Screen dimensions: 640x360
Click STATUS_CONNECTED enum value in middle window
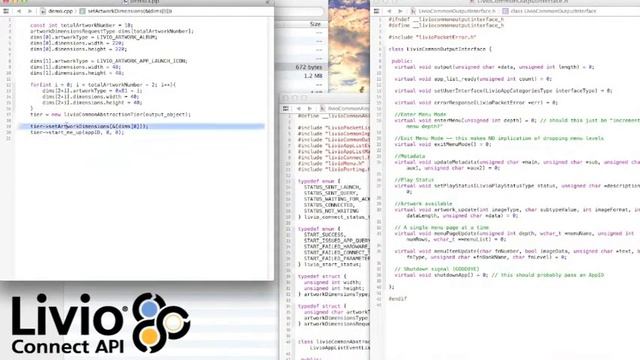click(x=329, y=205)
